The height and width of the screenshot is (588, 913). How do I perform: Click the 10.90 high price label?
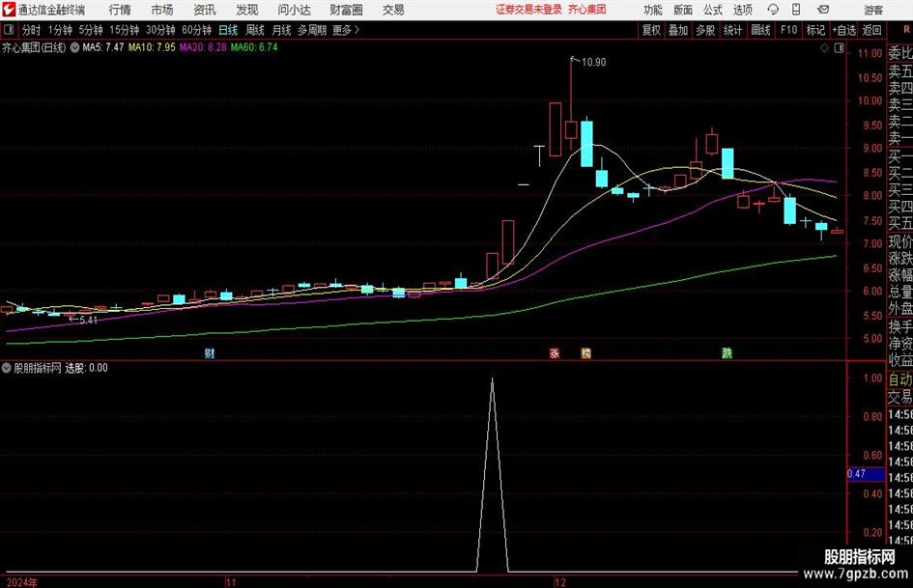coord(593,63)
